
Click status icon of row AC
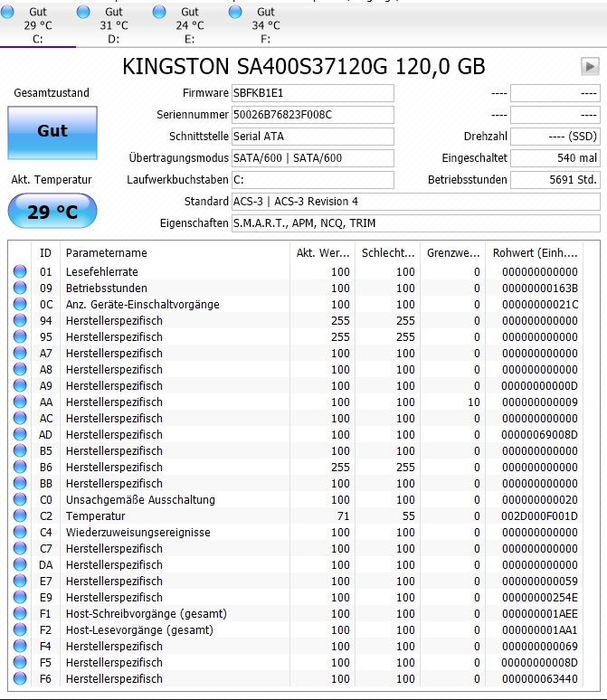point(20,419)
